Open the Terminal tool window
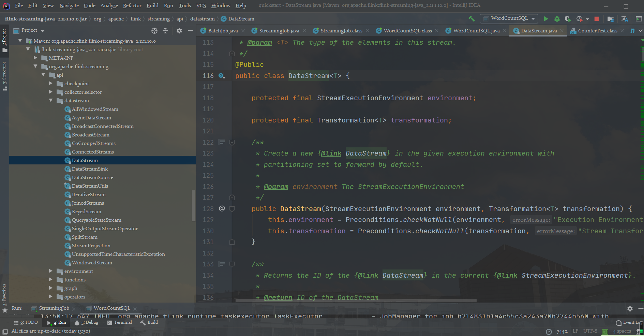The image size is (644, 336). (120, 322)
